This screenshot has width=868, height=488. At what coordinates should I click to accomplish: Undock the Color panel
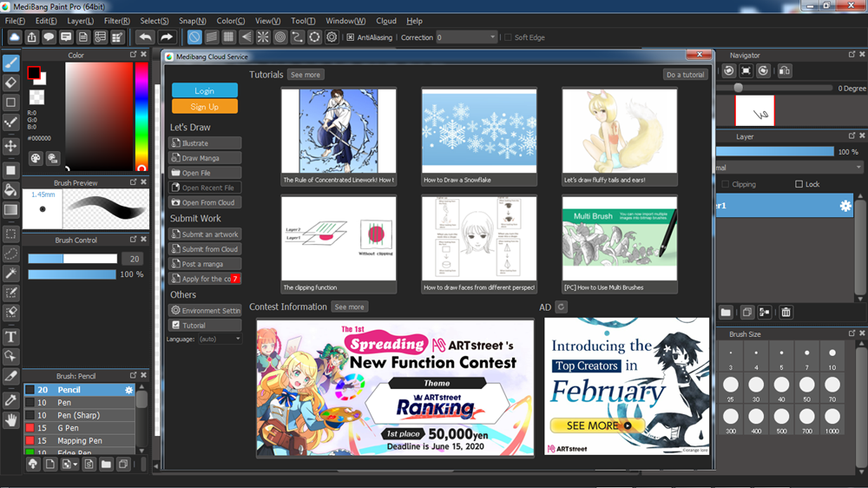pyautogui.click(x=133, y=55)
